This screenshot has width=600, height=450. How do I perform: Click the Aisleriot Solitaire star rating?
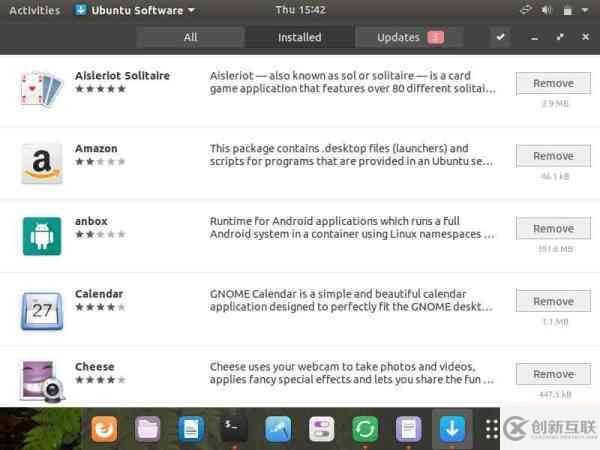pyautogui.click(x=100, y=89)
